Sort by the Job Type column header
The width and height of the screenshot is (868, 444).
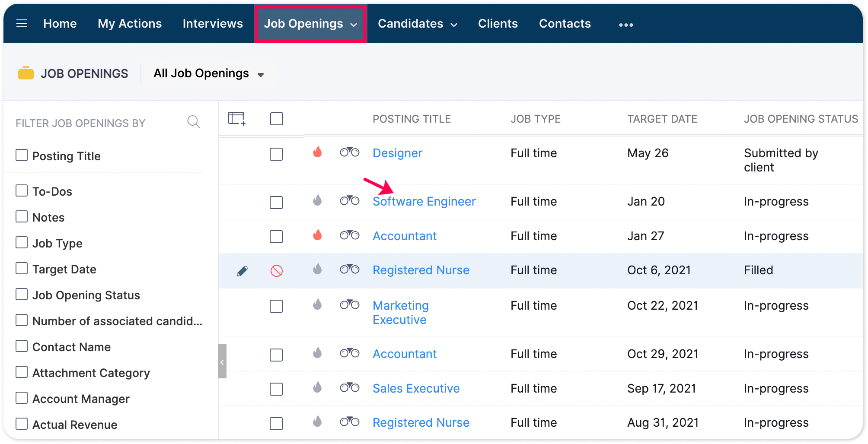[x=536, y=119]
